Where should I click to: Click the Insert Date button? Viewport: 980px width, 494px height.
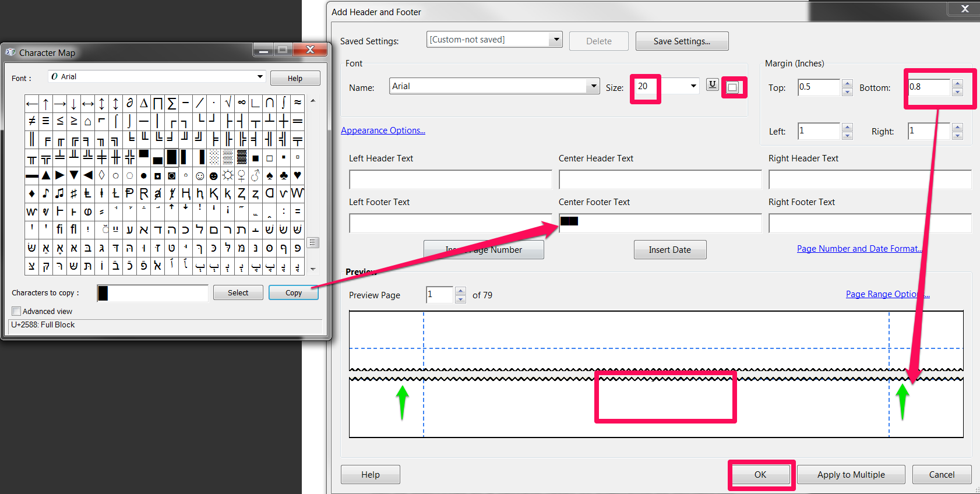pos(669,250)
